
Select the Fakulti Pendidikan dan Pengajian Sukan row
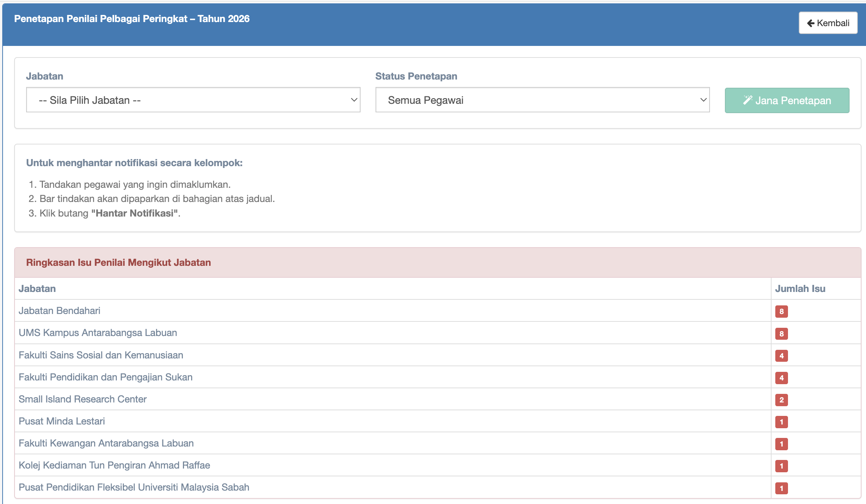point(106,377)
